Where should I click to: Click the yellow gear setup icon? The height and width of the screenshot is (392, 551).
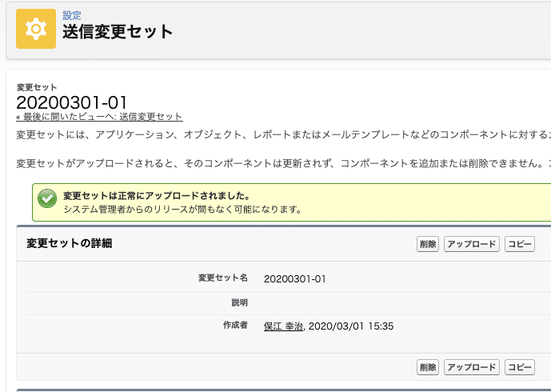click(x=36, y=29)
